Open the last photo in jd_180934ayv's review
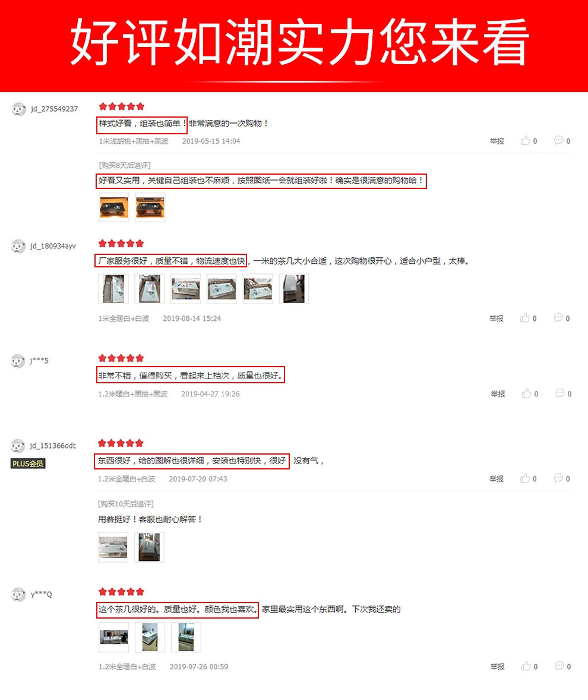This screenshot has width=588, height=700. 294,289
